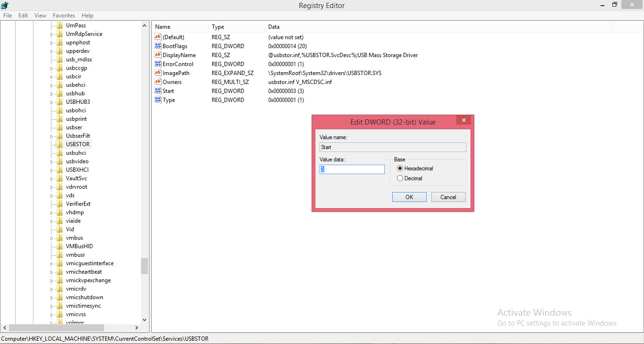Viewport: 644px width, 344px height.
Task: Click the Value data input field
Action: [351, 169]
